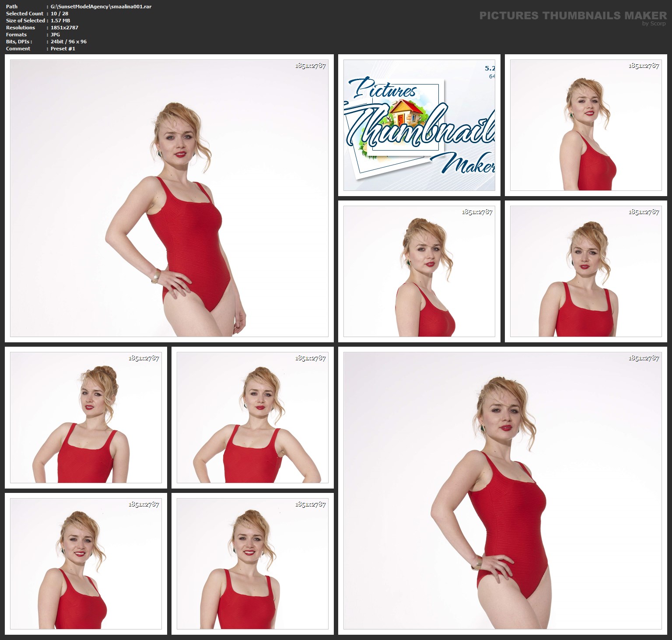Click the Comment value Preset #1
672x640 pixels.
[63, 49]
